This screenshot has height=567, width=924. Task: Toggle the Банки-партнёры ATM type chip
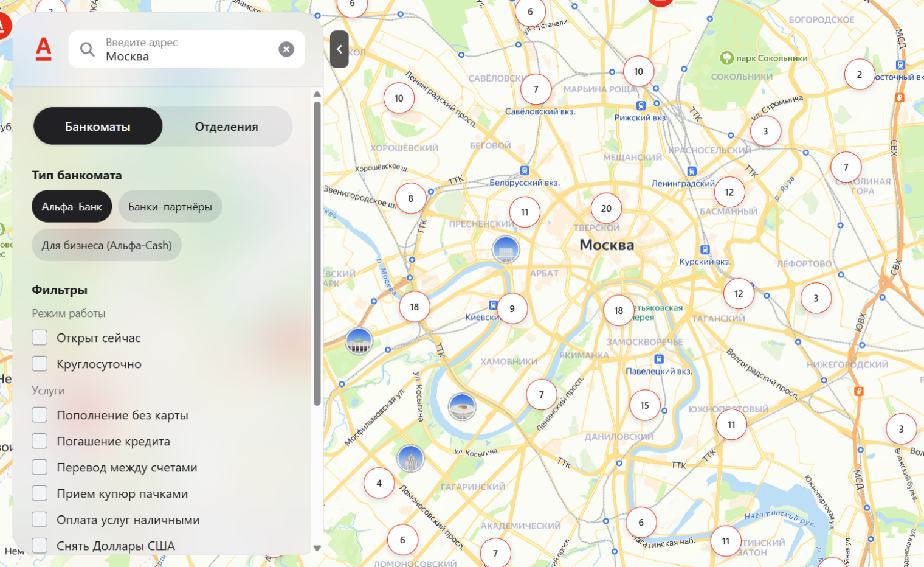click(x=170, y=207)
